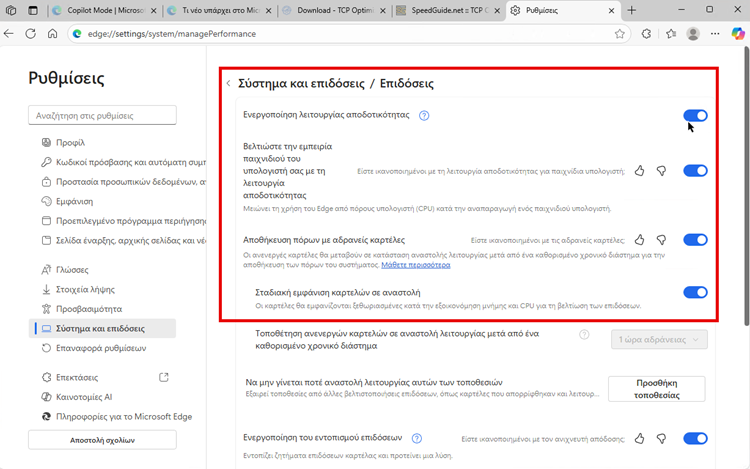The height and width of the screenshot is (469, 750).
Task: Click the Προσθήκη τοποθεσίας button
Action: (656, 389)
